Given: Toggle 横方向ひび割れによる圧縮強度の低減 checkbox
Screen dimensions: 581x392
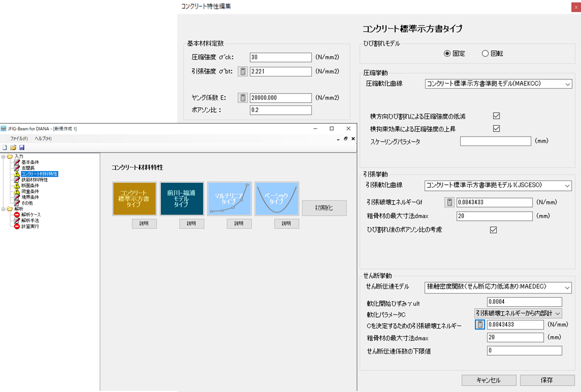Looking at the screenshot, I should coord(497,116).
